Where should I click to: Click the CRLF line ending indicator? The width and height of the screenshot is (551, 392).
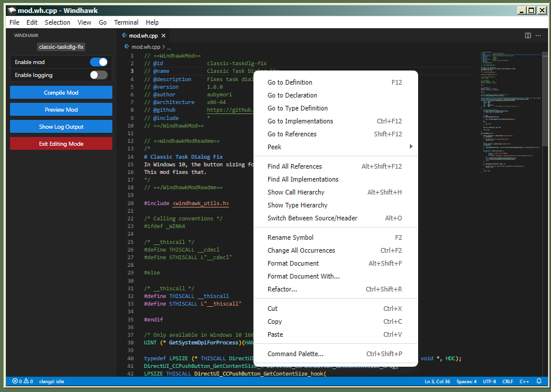(x=507, y=381)
